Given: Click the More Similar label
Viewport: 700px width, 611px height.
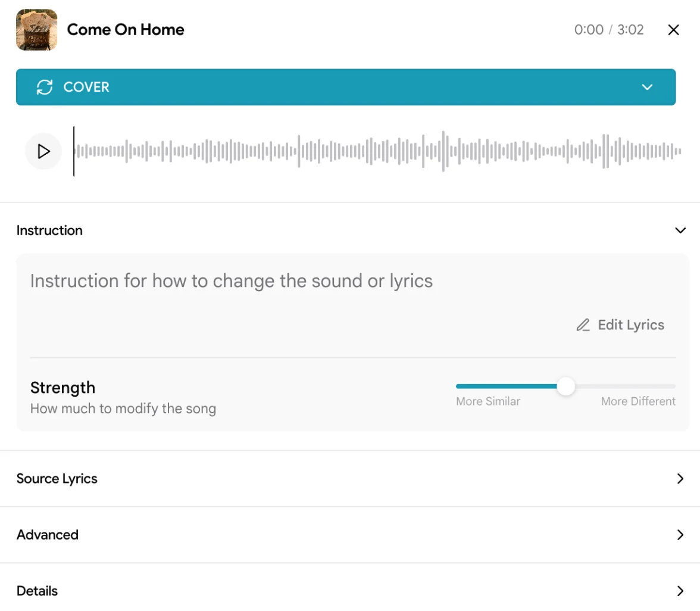Looking at the screenshot, I should click(x=488, y=401).
